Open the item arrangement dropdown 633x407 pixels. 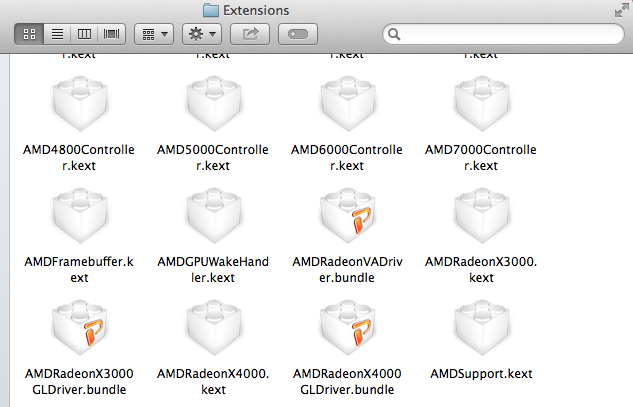point(154,34)
